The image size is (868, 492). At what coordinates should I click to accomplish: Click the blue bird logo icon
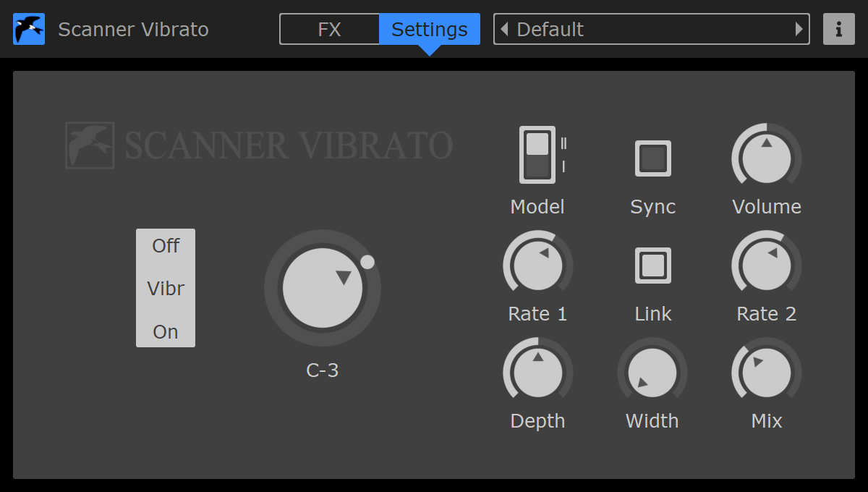pyautogui.click(x=29, y=29)
